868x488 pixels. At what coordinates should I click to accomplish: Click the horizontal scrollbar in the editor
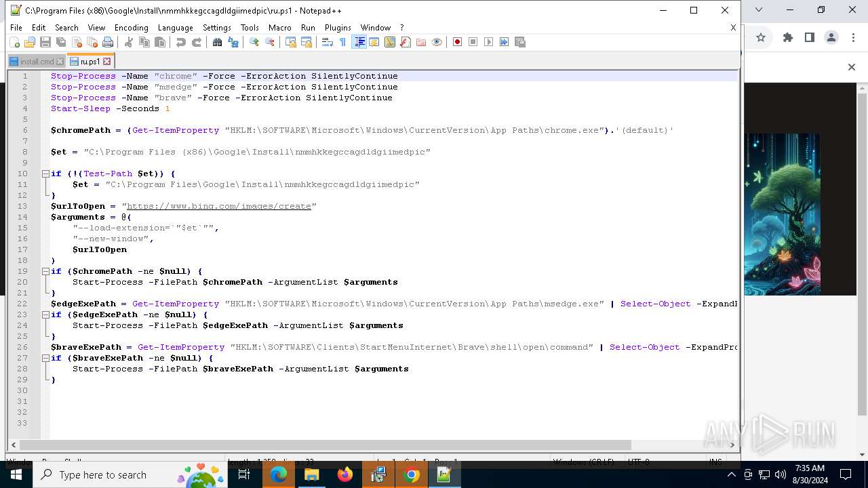click(x=325, y=445)
